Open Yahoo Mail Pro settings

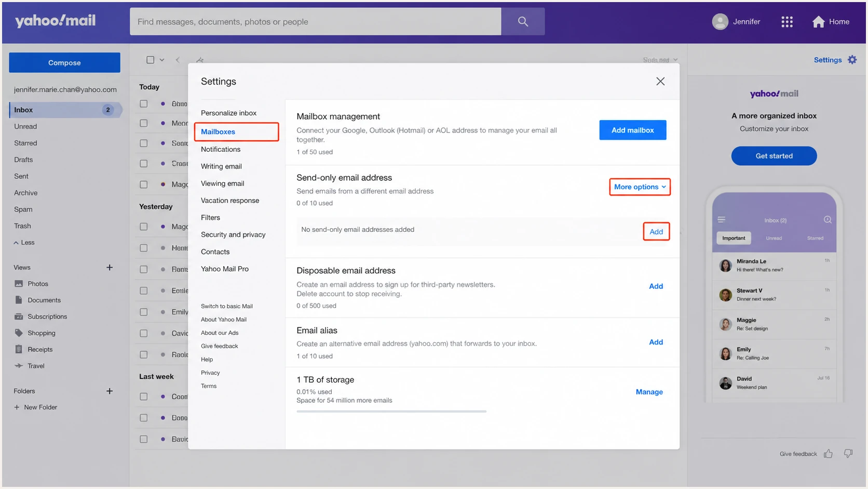coord(225,269)
